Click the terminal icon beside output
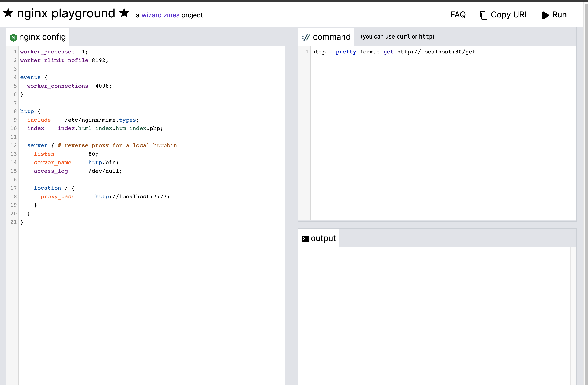Image resolution: width=588 pixels, height=385 pixels. [305, 239]
